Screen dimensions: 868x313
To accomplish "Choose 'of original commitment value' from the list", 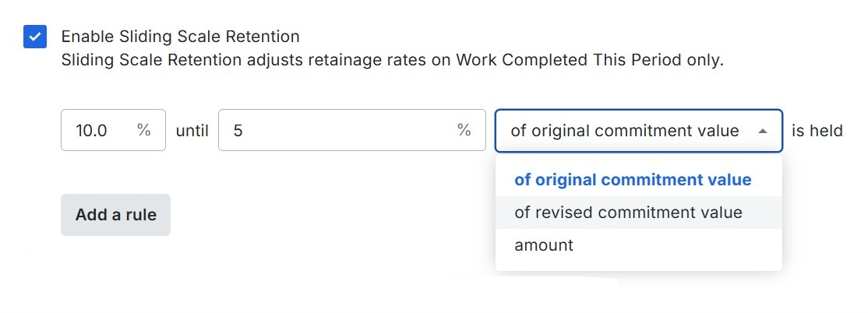I will (x=633, y=180).
